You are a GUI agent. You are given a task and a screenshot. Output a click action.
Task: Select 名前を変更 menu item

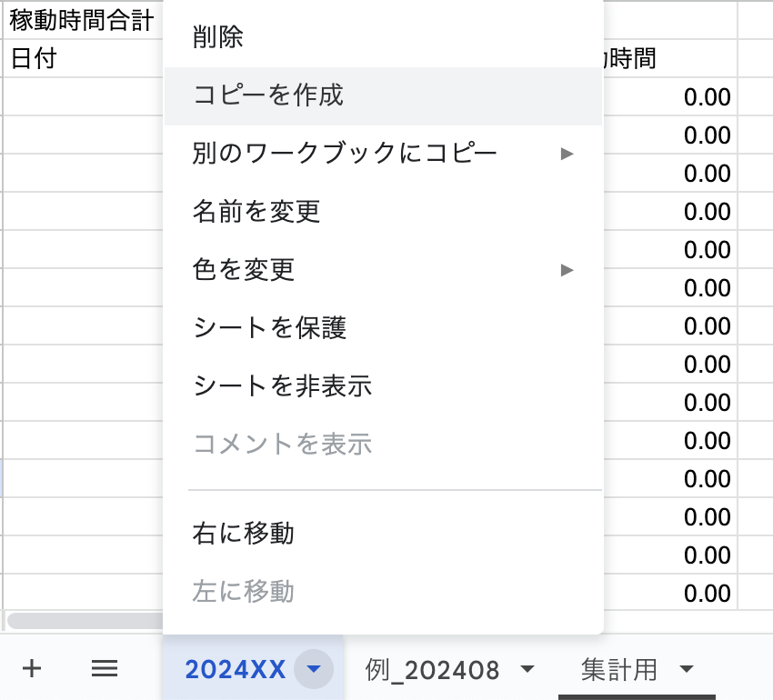tap(256, 211)
